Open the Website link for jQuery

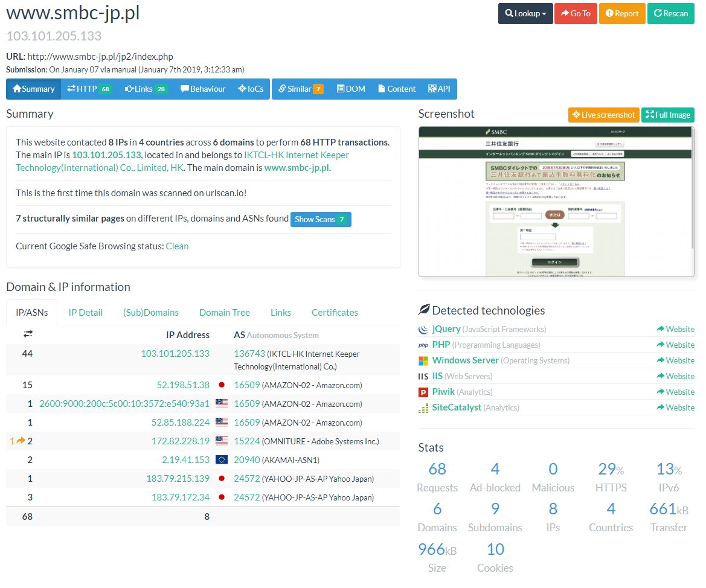point(675,329)
